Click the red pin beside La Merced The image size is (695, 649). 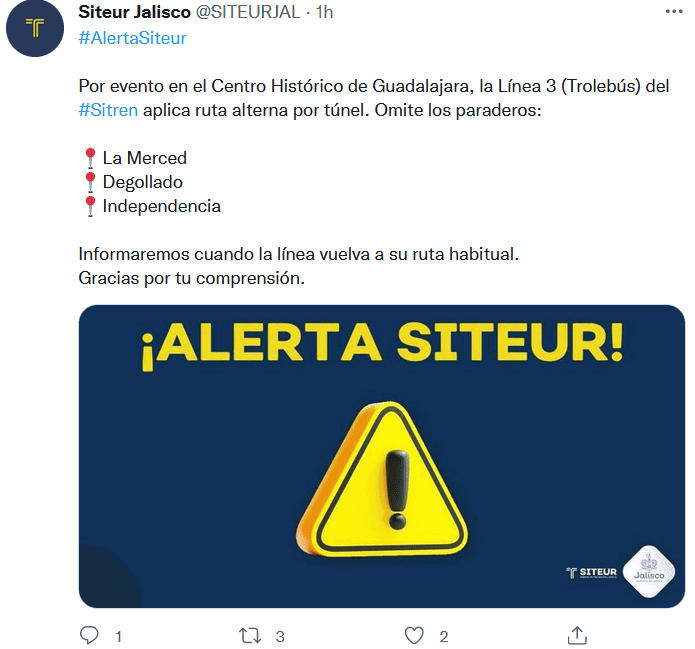90,158
